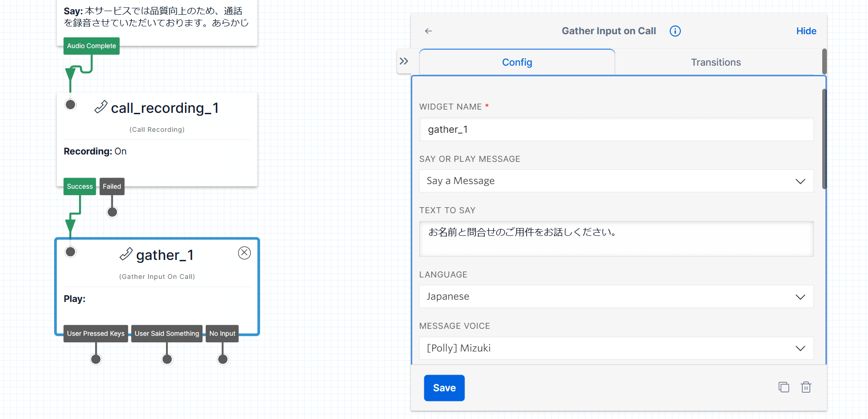This screenshot has height=419, width=868.
Task: Duplicate the widget with the copy icon
Action: click(x=783, y=387)
